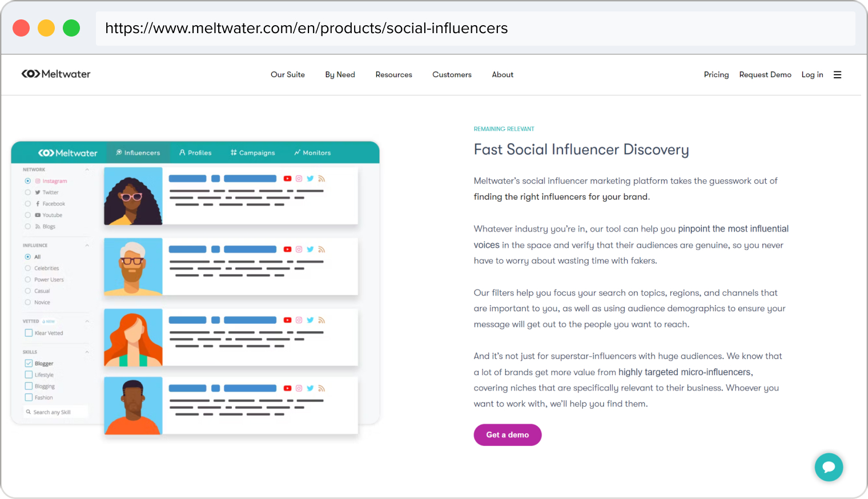
Task: Click the Get a demo button
Action: [508, 435]
